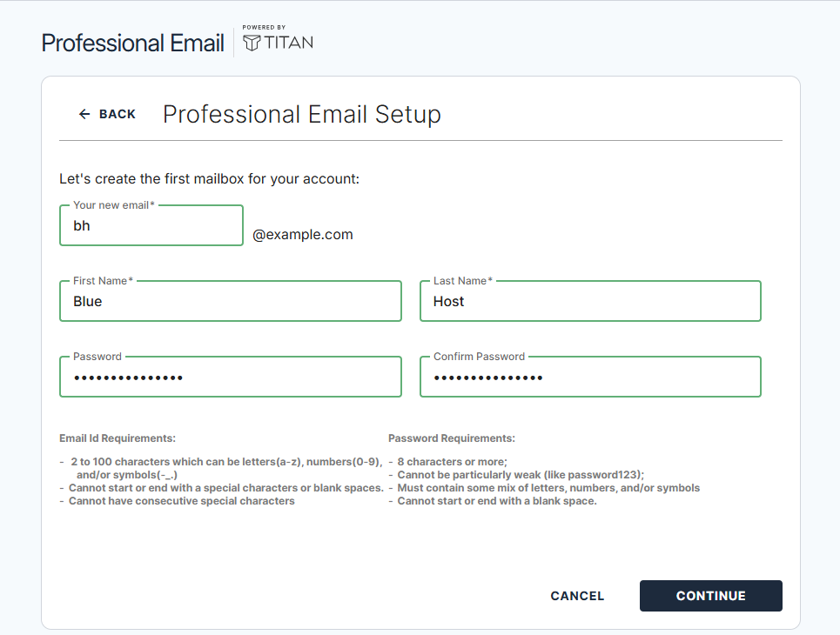840x635 pixels.
Task: Click the back arrow icon
Action: (x=84, y=113)
